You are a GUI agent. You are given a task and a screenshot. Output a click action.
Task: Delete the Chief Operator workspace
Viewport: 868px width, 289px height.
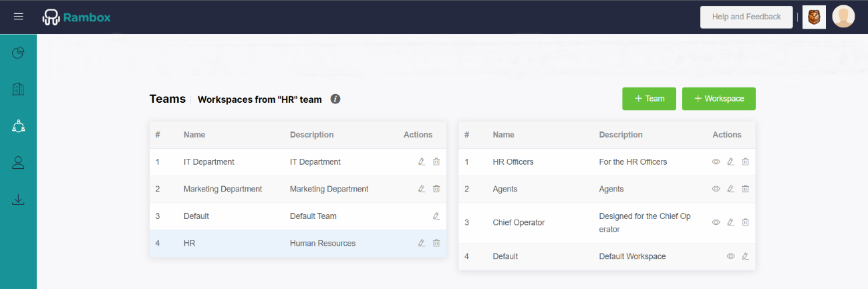point(745,222)
